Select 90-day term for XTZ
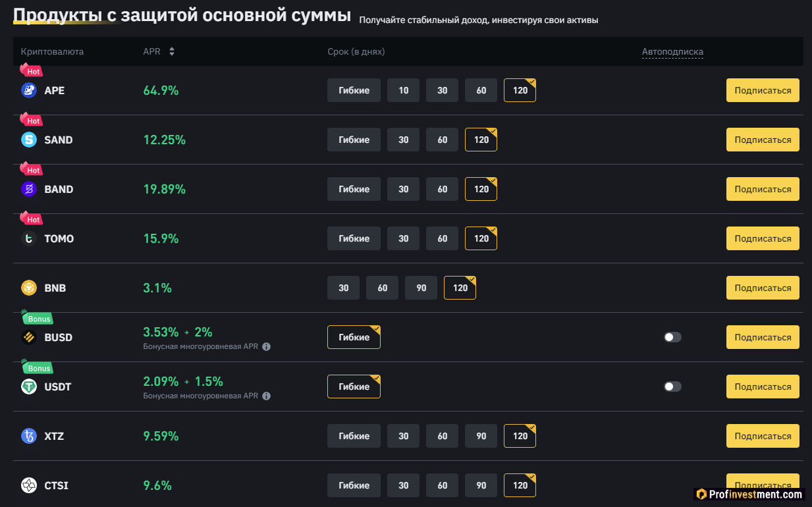The width and height of the screenshot is (812, 507). tap(481, 436)
